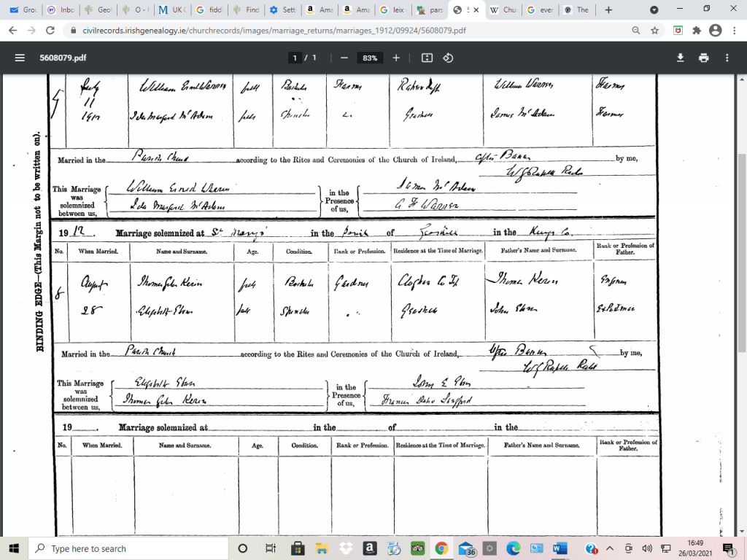Rotate the PDF counterclockwise
The image size is (747, 560).
pos(448,58)
